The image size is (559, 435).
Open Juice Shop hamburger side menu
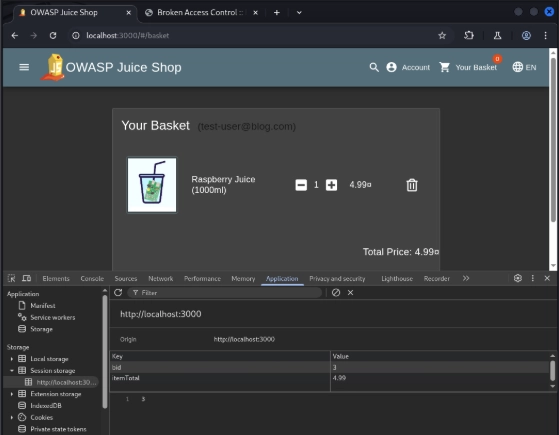coord(24,67)
